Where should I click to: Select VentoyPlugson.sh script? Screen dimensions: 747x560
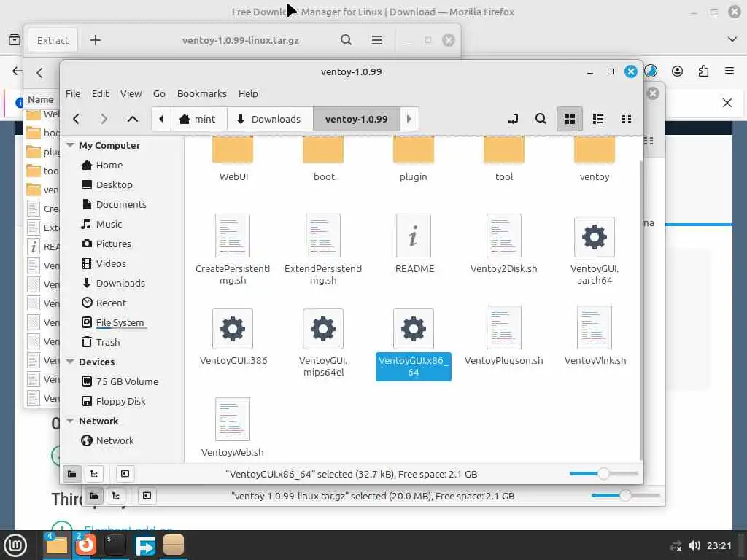[x=503, y=336]
